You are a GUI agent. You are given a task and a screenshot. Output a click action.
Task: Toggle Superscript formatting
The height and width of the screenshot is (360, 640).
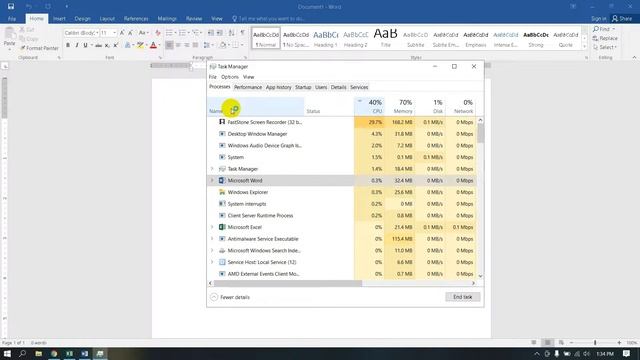click(116, 45)
